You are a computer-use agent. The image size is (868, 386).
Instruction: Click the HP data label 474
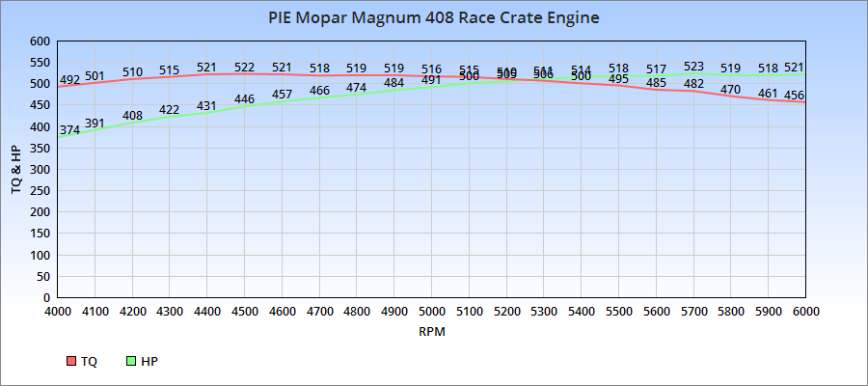click(x=357, y=88)
